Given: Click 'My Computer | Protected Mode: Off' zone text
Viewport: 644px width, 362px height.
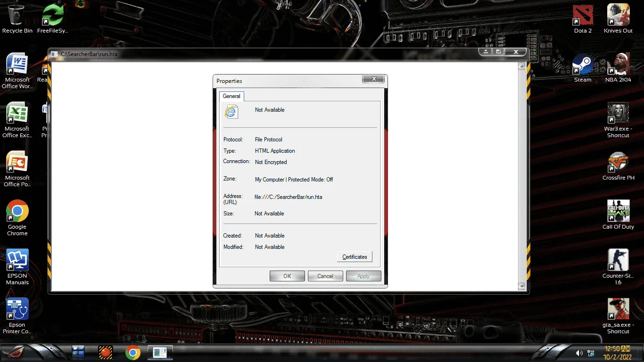Looking at the screenshot, I should pos(294,180).
